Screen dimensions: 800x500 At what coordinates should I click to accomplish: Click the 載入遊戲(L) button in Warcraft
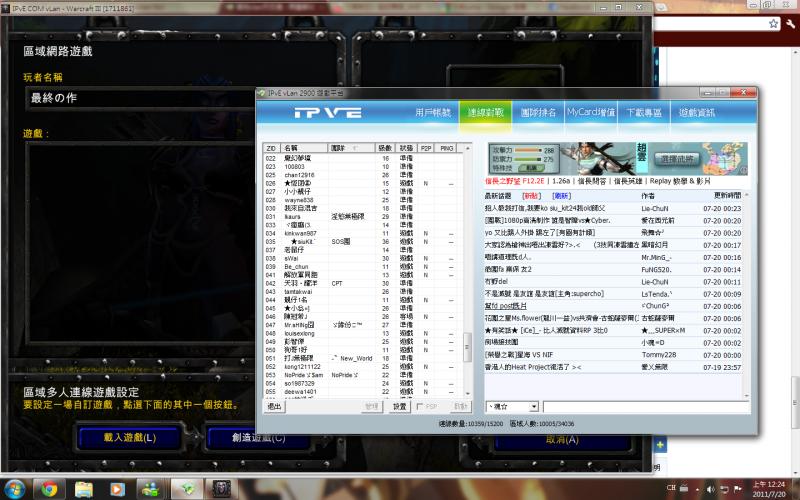click(130, 438)
